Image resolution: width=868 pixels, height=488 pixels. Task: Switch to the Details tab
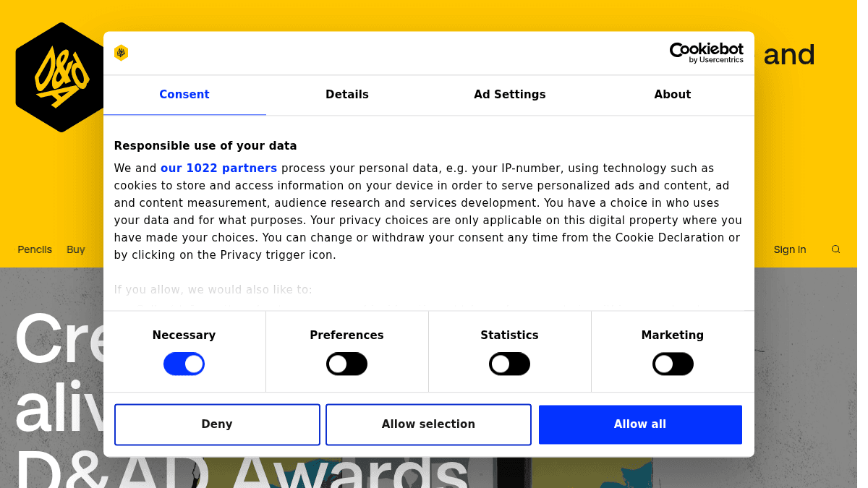347,95
